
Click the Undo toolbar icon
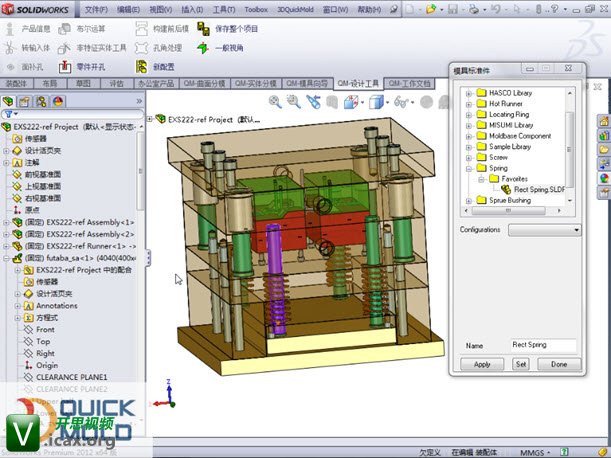click(x=496, y=9)
